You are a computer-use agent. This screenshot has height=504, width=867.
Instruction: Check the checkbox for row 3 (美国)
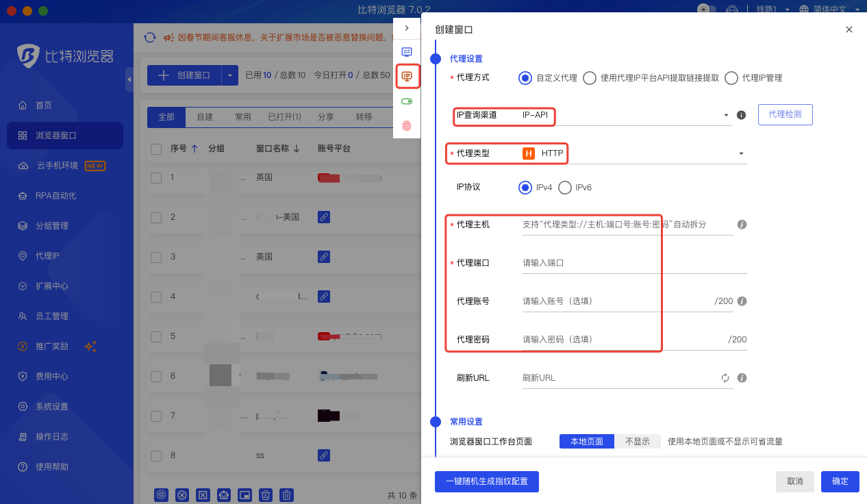coord(156,257)
